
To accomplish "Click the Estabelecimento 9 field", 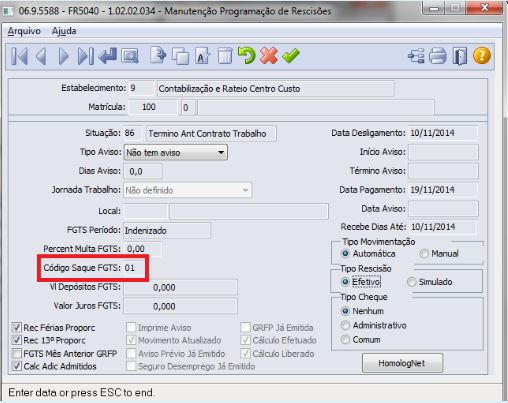I will coord(141,88).
